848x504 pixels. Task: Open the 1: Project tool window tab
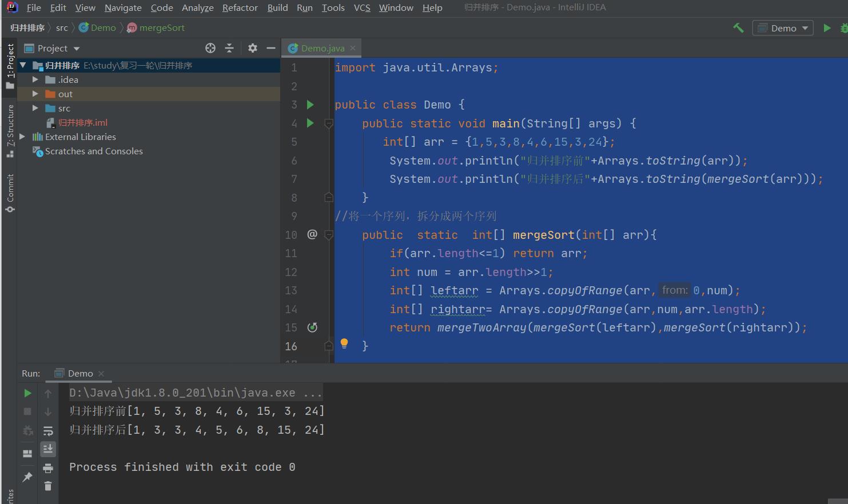tap(10, 65)
